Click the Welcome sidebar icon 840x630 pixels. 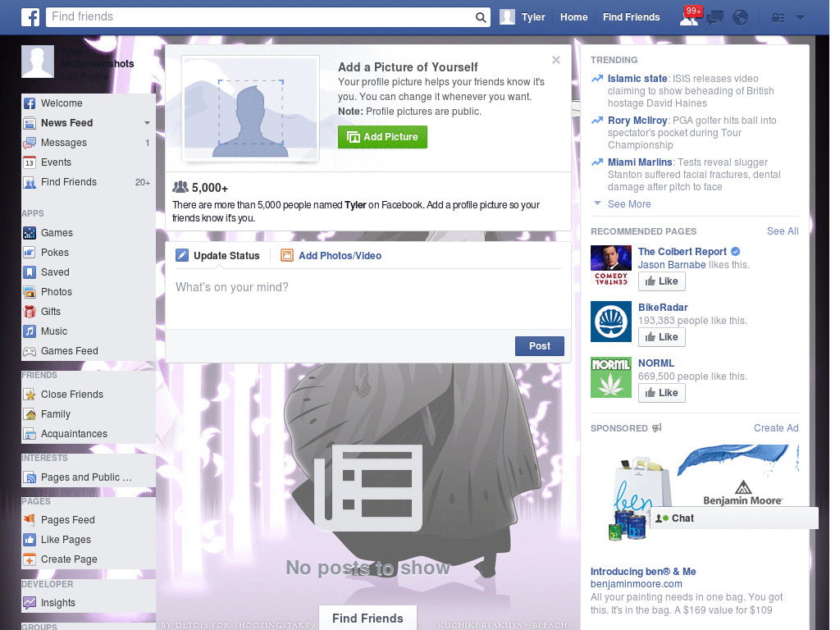click(x=30, y=103)
